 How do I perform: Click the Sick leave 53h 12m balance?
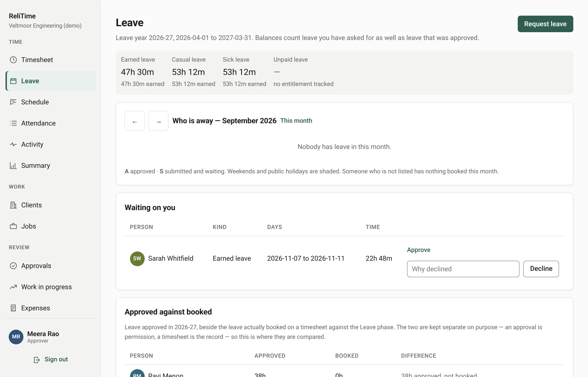point(239,72)
